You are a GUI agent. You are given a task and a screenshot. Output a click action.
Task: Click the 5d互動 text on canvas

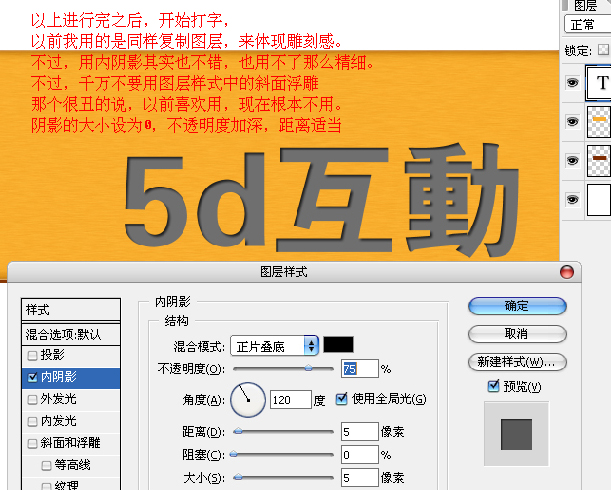321,200
